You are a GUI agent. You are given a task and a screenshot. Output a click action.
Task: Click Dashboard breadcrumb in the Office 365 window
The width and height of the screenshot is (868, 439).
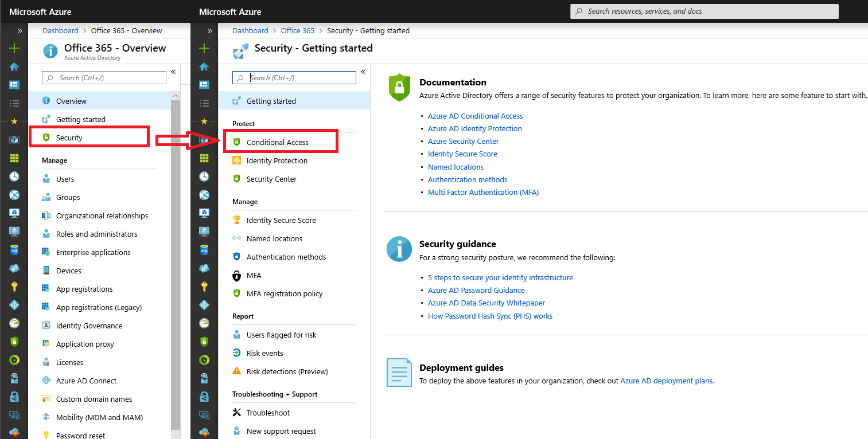(x=60, y=31)
